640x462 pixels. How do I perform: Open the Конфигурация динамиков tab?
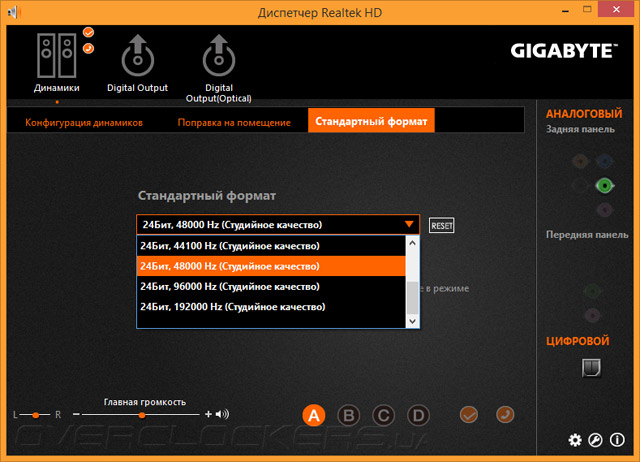[84, 122]
